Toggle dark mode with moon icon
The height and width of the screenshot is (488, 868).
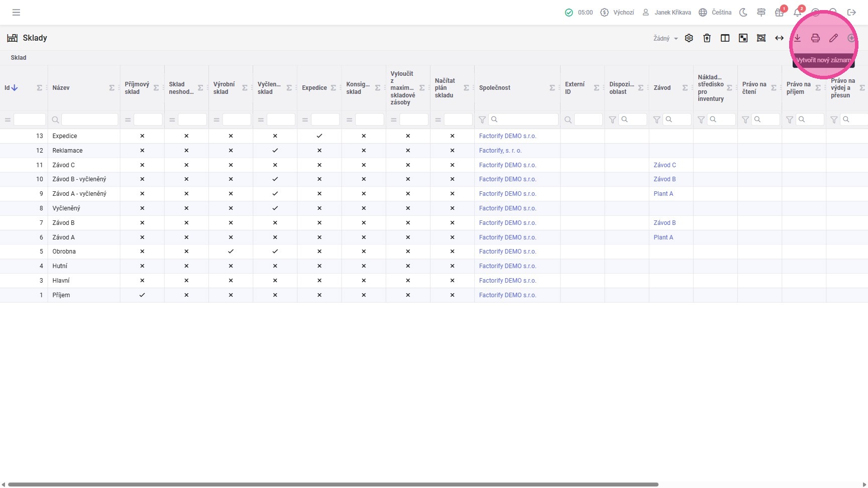coord(743,13)
